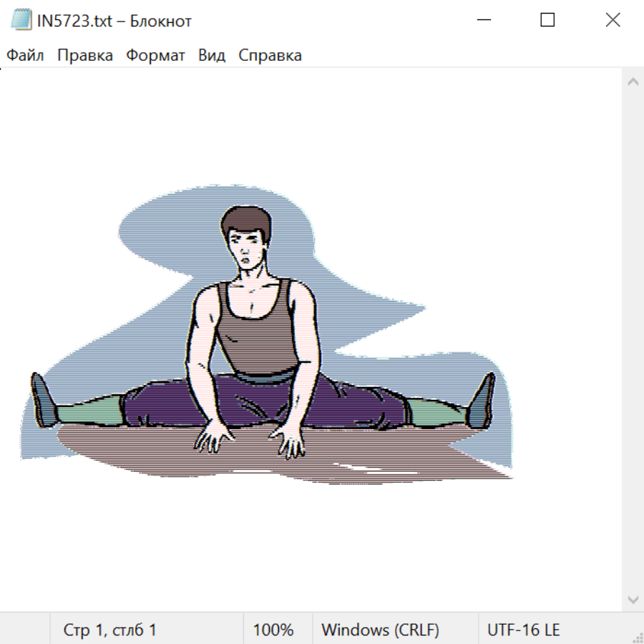The image size is (644, 644).
Task: Open the Вид menu
Action: pos(212,56)
